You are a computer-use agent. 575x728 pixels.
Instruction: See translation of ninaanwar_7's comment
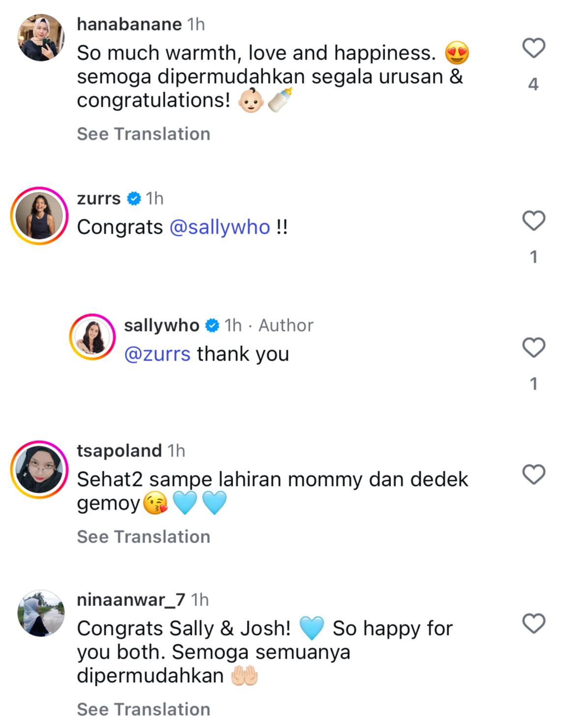(x=144, y=709)
